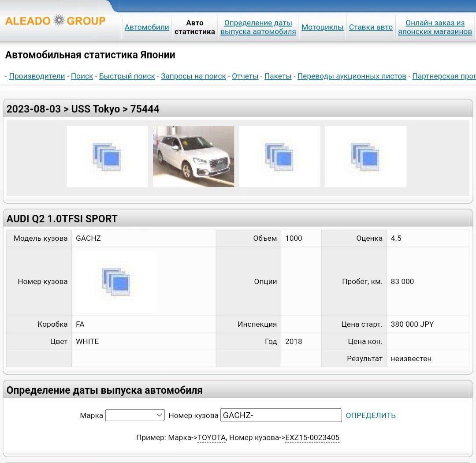
Task: Open Онлайн заказ из японских магазинов
Action: click(435, 27)
